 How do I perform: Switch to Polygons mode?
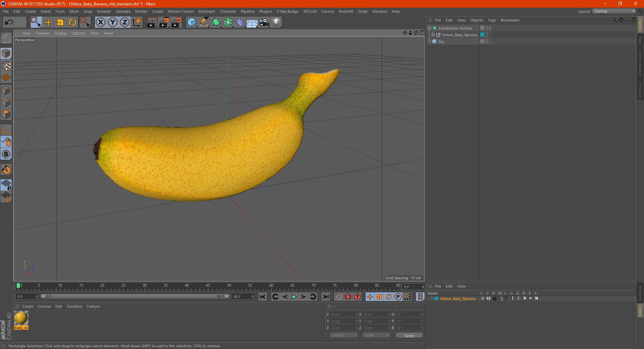coord(6,114)
